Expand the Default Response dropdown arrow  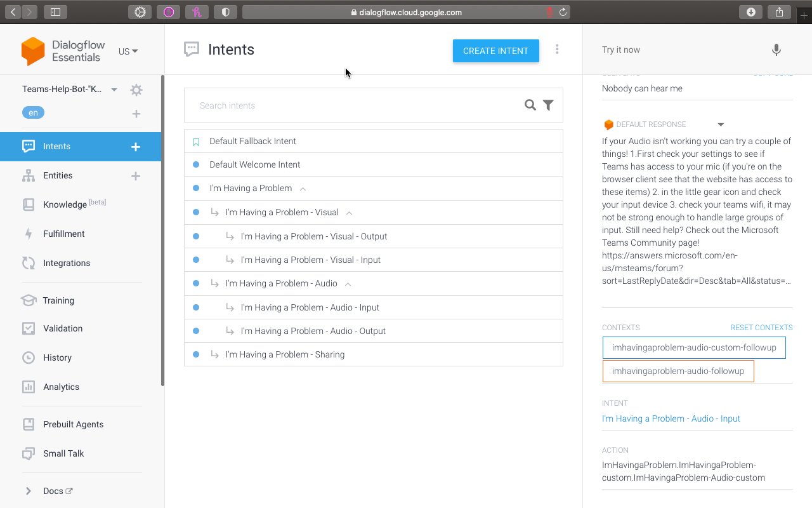click(x=721, y=124)
